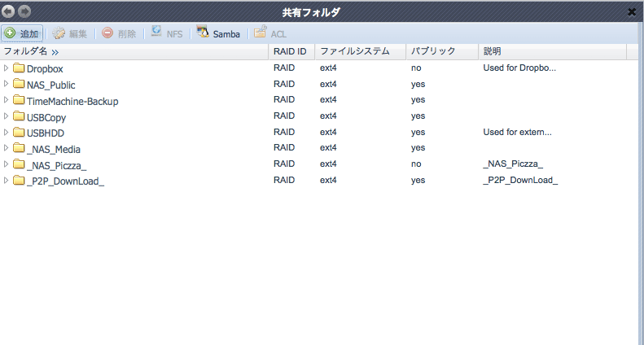Click 'Used for Dropbo...' description cell

click(519, 68)
